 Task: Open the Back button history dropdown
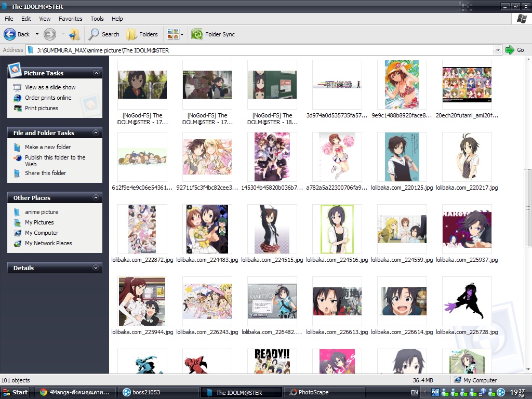point(37,34)
